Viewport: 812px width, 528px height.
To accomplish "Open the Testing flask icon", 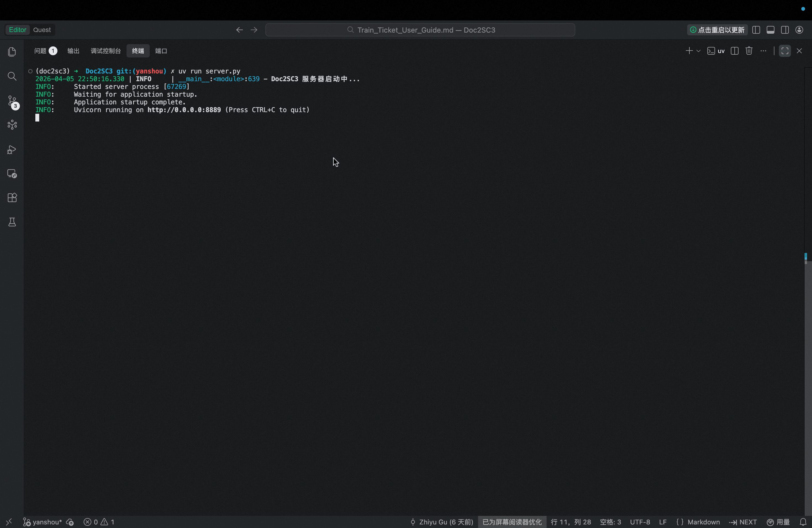I will [12, 222].
